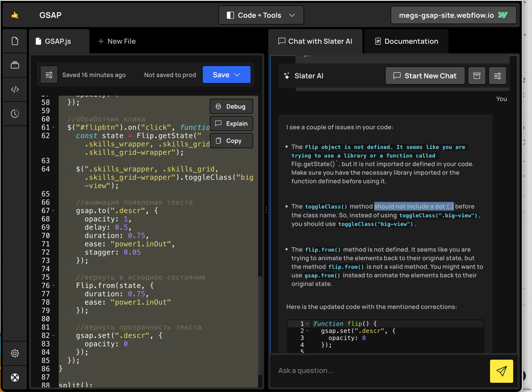The height and width of the screenshot is (392, 532).
Task: Click 'gsap.to(".descr", {' on line 67
Action: pos(117,211)
